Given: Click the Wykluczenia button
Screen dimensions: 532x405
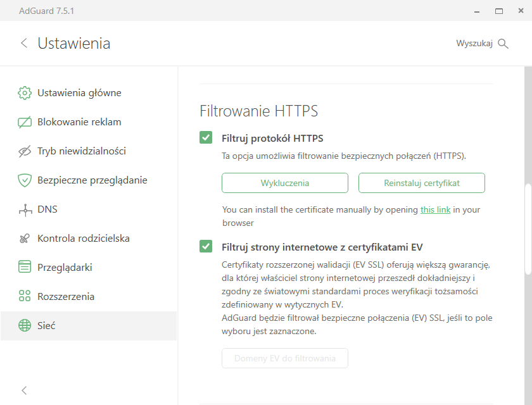Looking at the screenshot, I should [x=285, y=183].
